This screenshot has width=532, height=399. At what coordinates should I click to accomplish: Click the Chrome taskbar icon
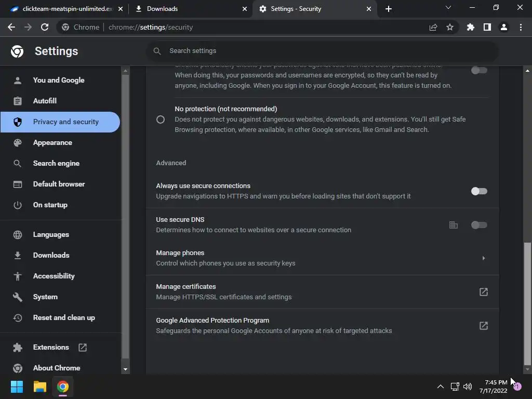[63, 387]
